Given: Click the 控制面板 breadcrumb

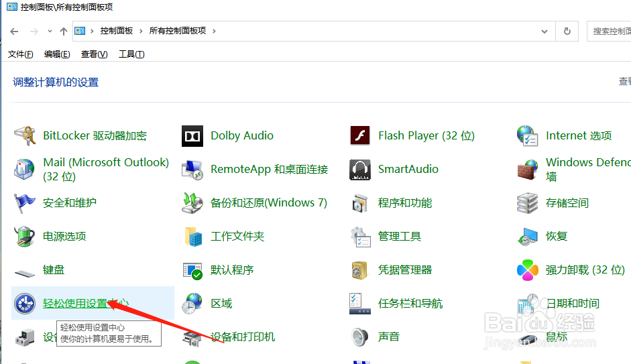Looking at the screenshot, I should pos(116,31).
